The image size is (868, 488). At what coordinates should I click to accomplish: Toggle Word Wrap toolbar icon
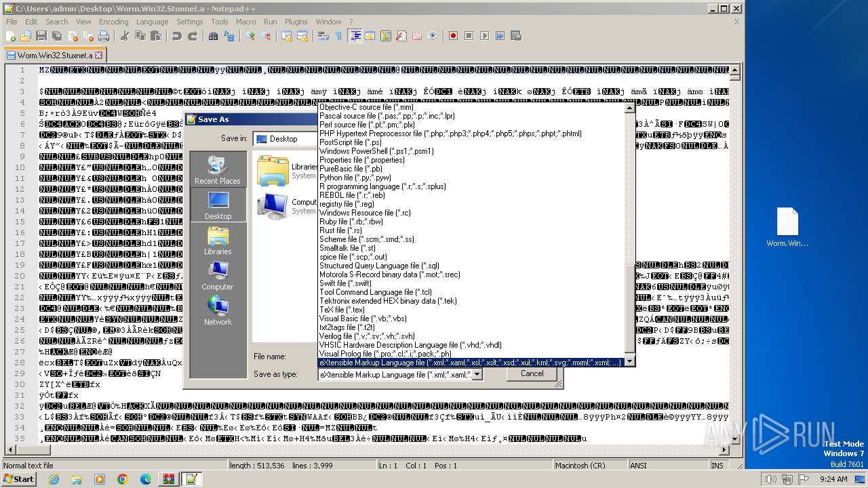[x=323, y=36]
